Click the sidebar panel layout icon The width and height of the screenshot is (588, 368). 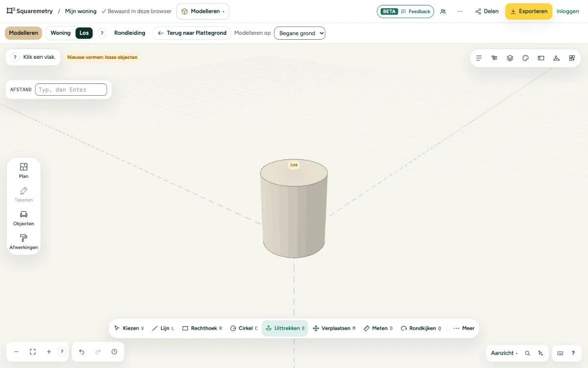541,58
